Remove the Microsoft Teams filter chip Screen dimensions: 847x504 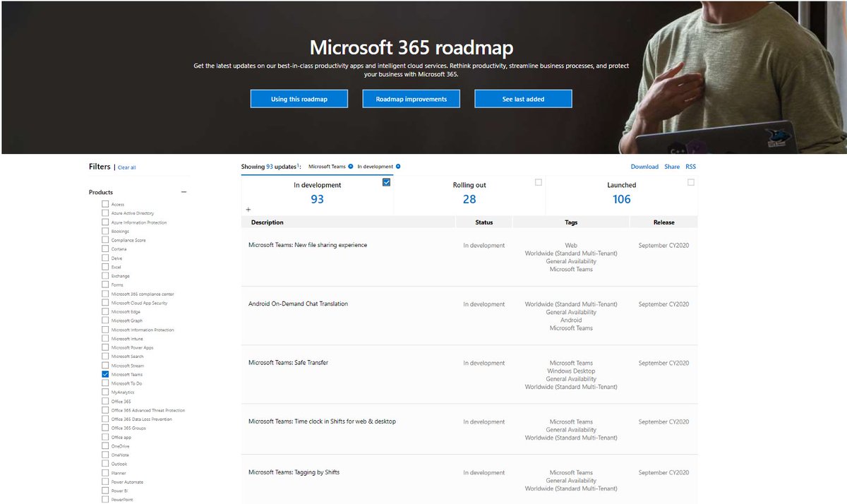[x=351, y=166]
